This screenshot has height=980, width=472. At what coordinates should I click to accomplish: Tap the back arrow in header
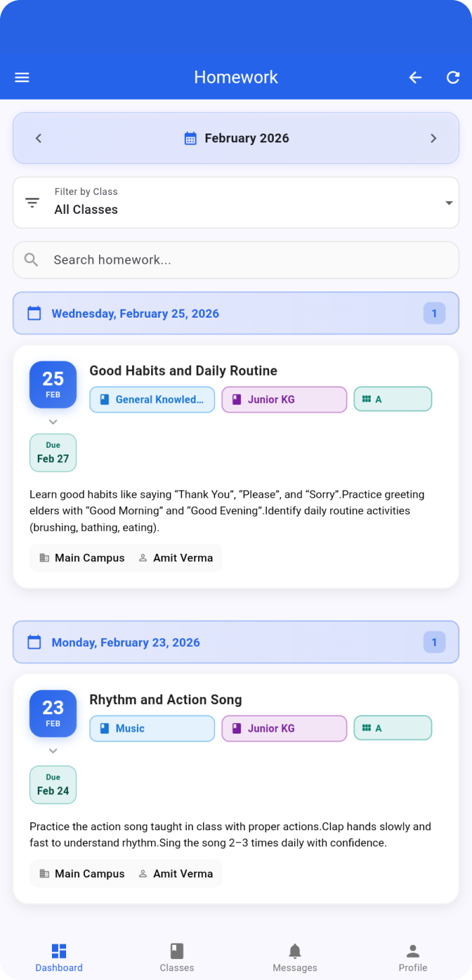(x=415, y=78)
